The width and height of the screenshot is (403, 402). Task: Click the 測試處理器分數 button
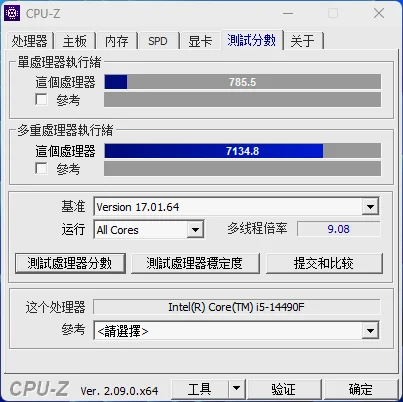click(70, 263)
